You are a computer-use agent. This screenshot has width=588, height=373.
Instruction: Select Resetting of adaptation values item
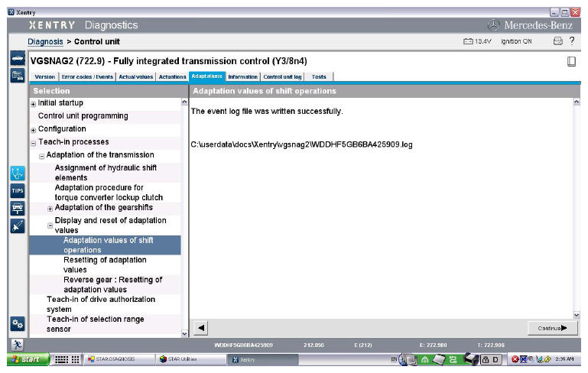point(96,264)
